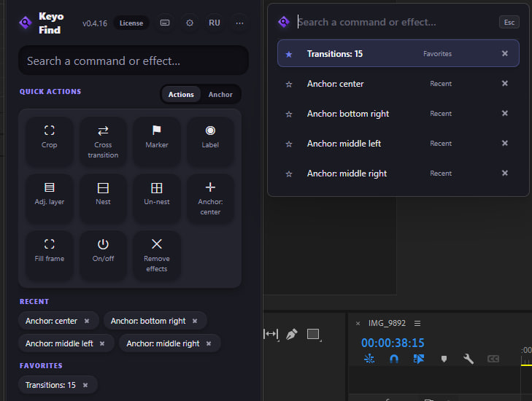The image size is (532, 401).
Task: Remove Anchor: bottom right popup row
Action: pos(505,113)
